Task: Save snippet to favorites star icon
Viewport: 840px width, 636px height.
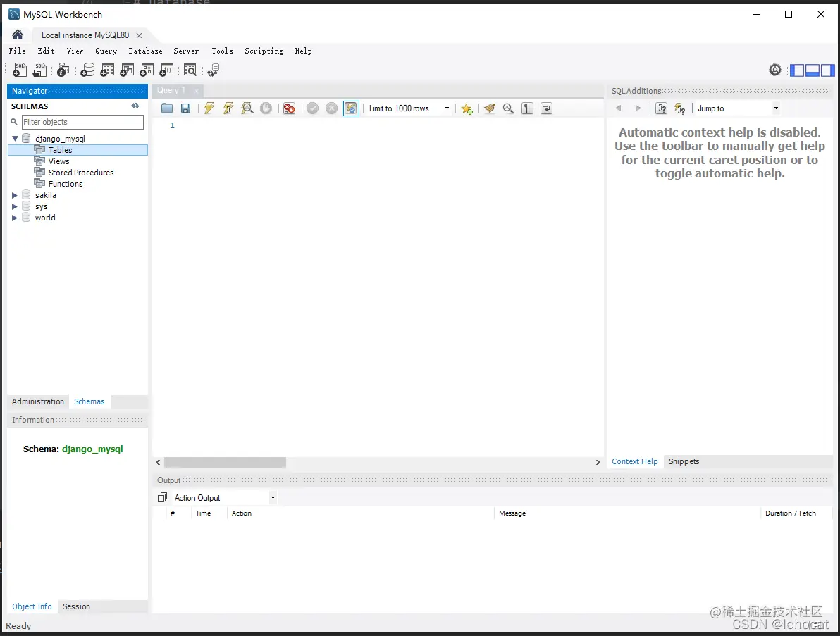Action: tap(467, 108)
